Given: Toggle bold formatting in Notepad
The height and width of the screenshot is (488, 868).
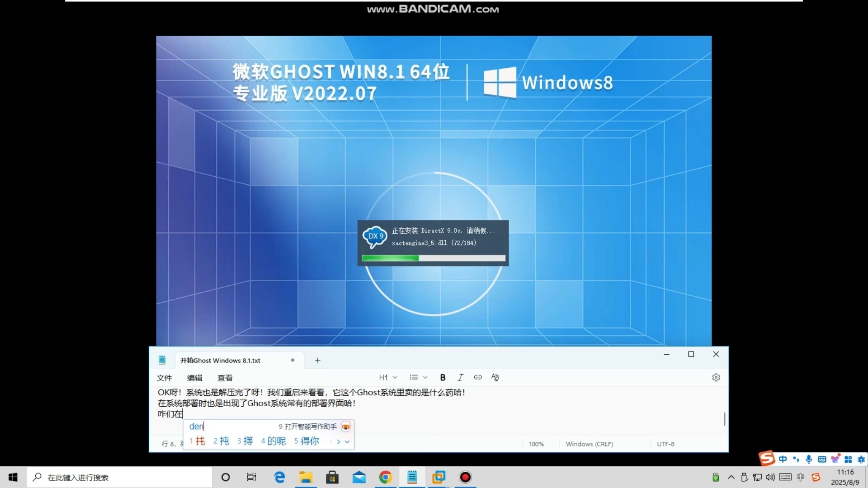Looking at the screenshot, I should point(443,377).
